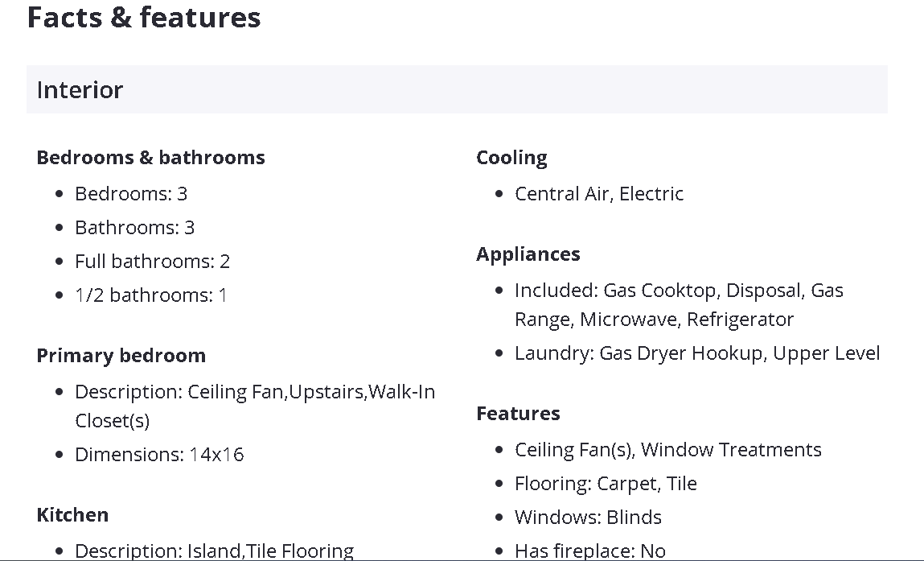Screen dimensions: 924x561
Task: Click the Flooring: Carpet, Tile item
Action: point(606,484)
